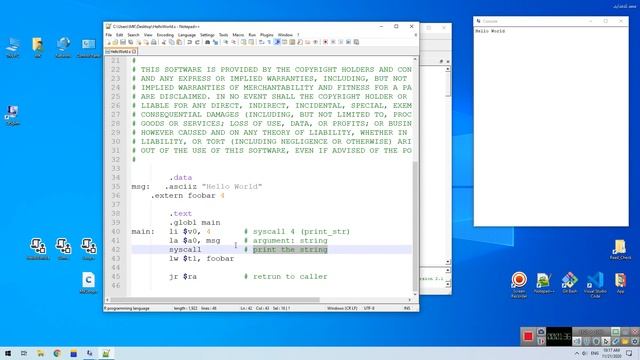Viewport: 640px width, 360px height.
Task: Click the Zoom In toolbar icon
Action: 226,42
